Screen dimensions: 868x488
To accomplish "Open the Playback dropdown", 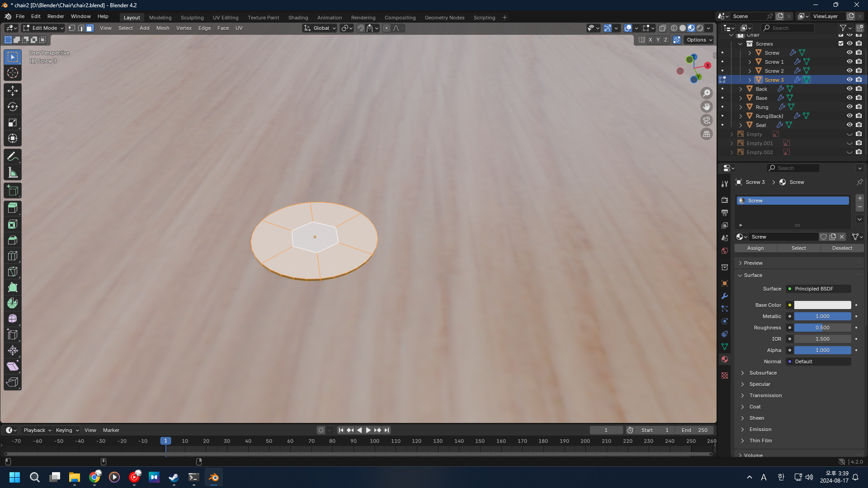I will coord(38,430).
